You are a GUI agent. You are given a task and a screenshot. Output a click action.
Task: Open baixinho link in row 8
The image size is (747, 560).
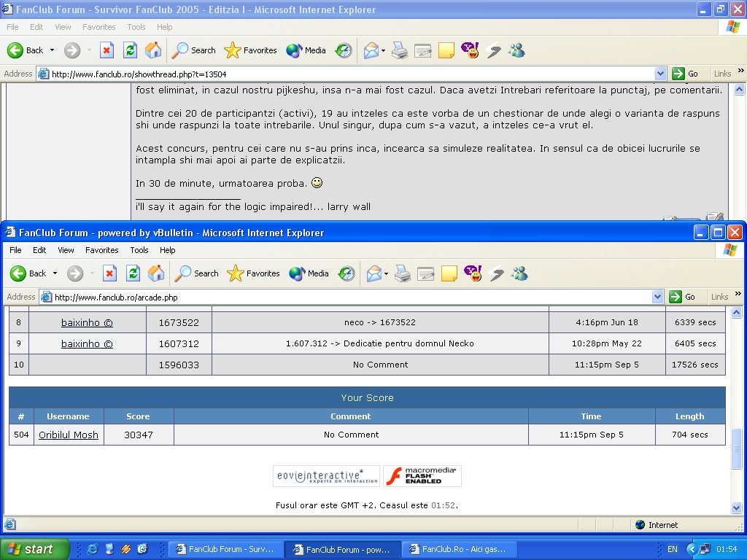tap(87, 322)
